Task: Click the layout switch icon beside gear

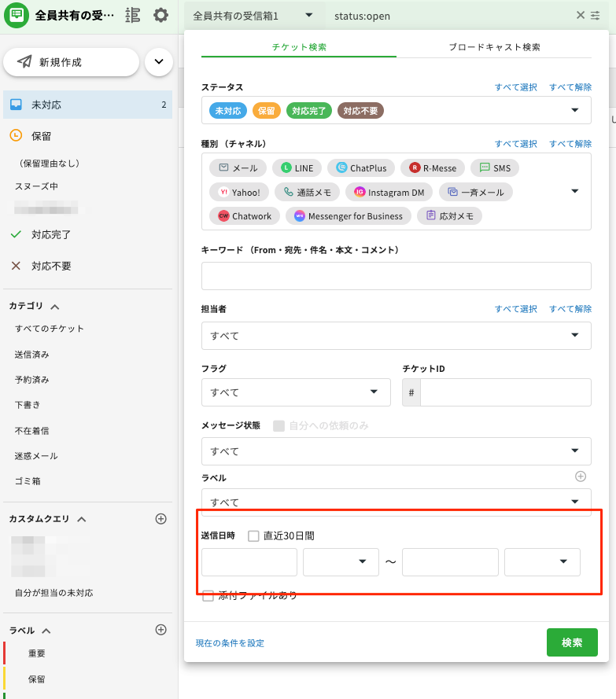Action: click(133, 15)
